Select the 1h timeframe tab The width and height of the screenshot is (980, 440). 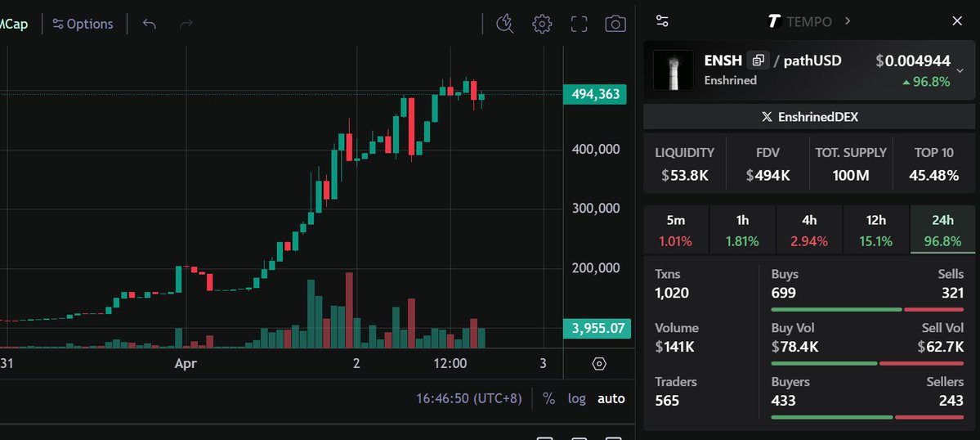pyautogui.click(x=742, y=229)
